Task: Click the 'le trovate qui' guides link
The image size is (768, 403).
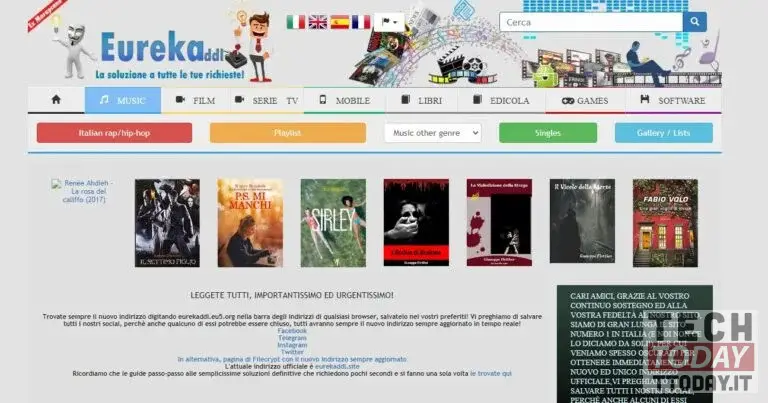Action: (x=491, y=373)
